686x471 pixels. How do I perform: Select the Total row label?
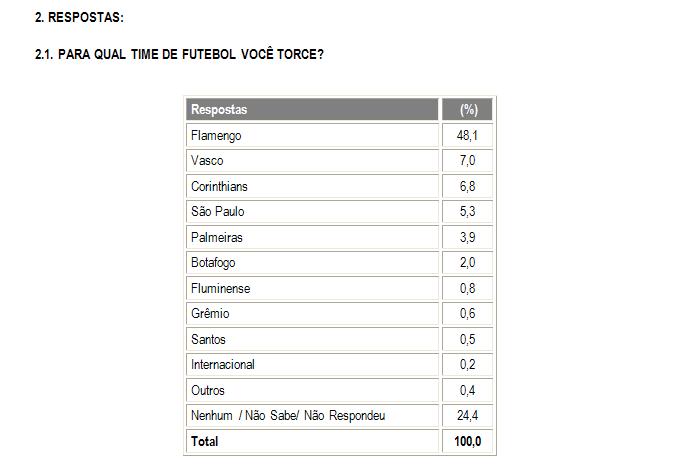[204, 441]
